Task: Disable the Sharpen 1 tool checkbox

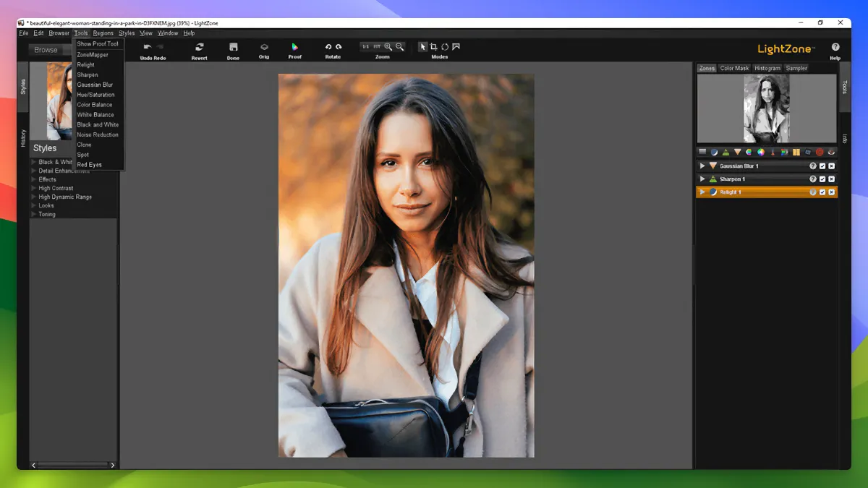Action: coord(822,179)
